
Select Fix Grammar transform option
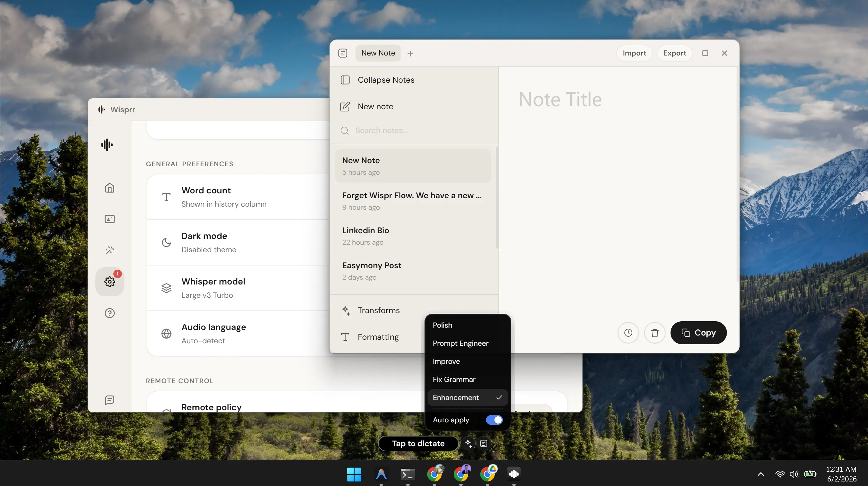click(468, 380)
